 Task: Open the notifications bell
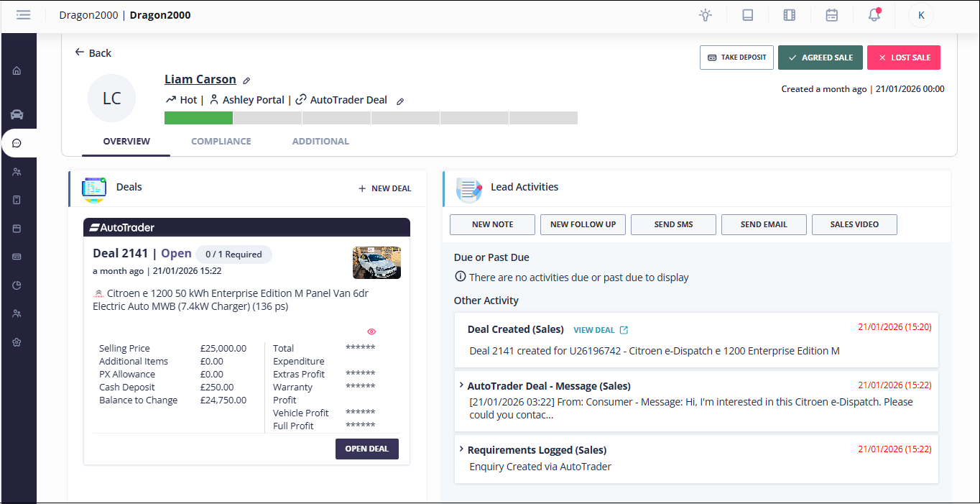tap(874, 15)
